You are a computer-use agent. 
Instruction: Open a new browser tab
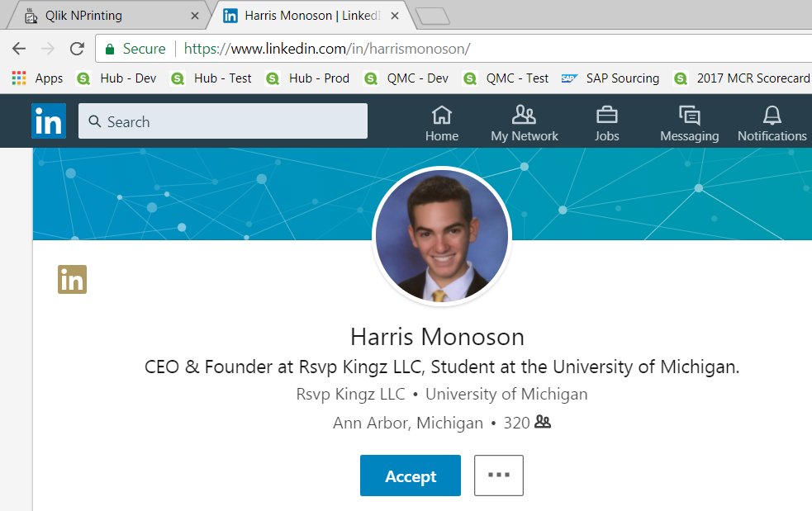tap(432, 16)
